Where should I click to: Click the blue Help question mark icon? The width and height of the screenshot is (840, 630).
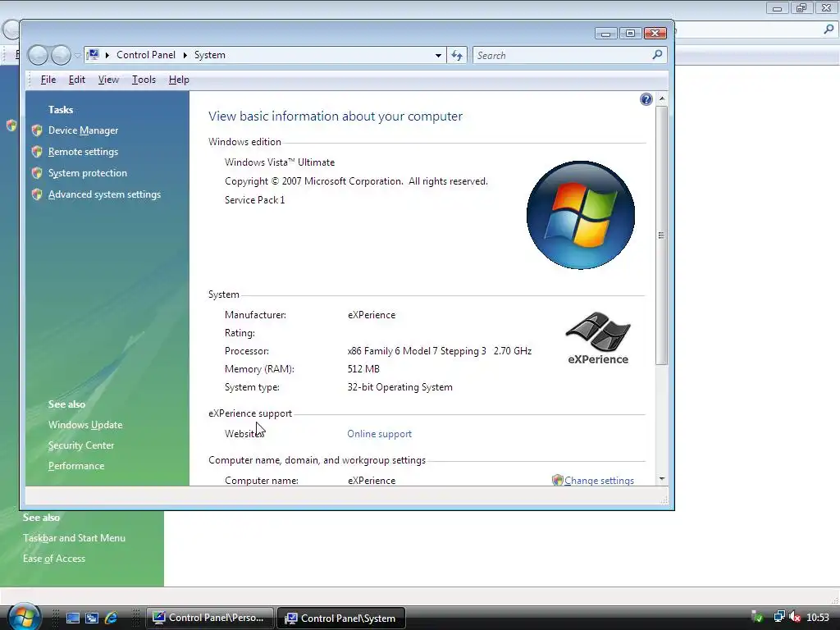pos(646,99)
